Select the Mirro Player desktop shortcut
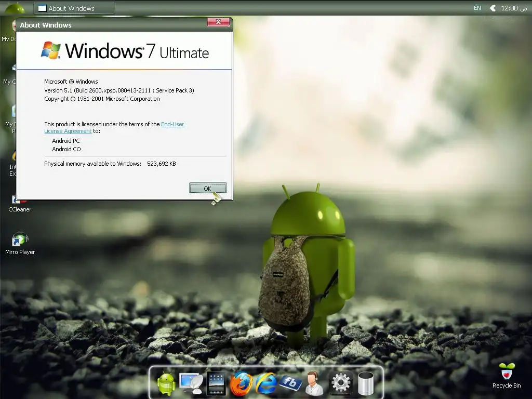The width and height of the screenshot is (532, 399). [20, 244]
